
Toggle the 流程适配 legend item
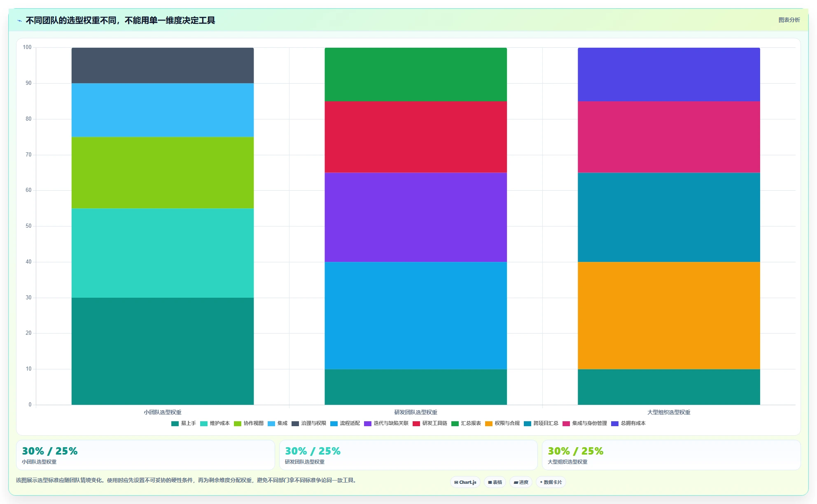[x=345, y=423]
